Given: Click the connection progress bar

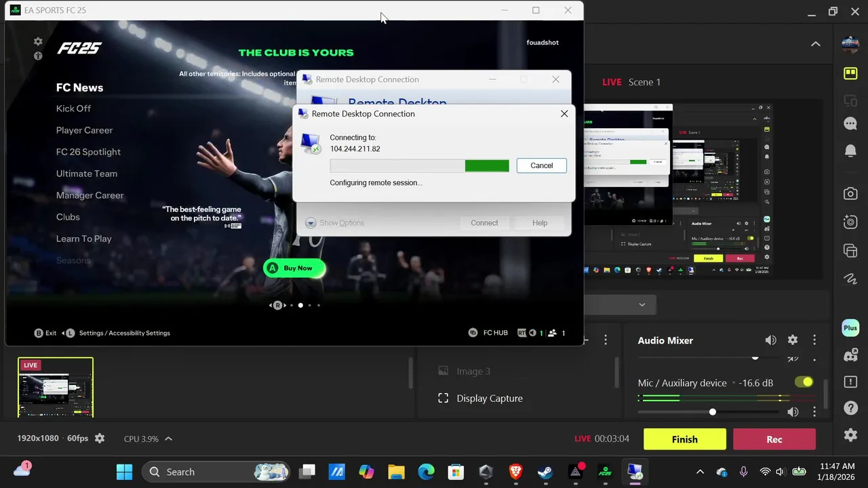Looking at the screenshot, I should click(x=419, y=165).
